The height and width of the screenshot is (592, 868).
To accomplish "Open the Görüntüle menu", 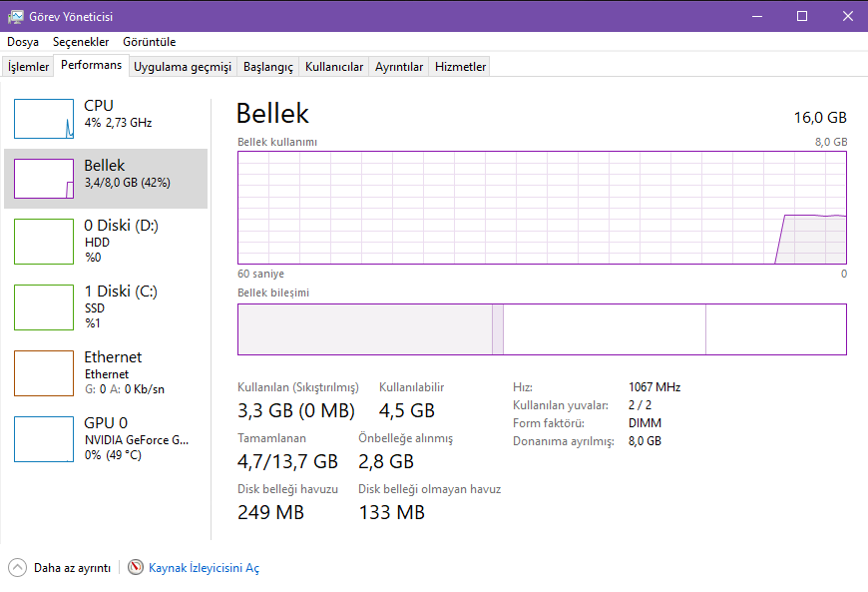I will pos(149,42).
